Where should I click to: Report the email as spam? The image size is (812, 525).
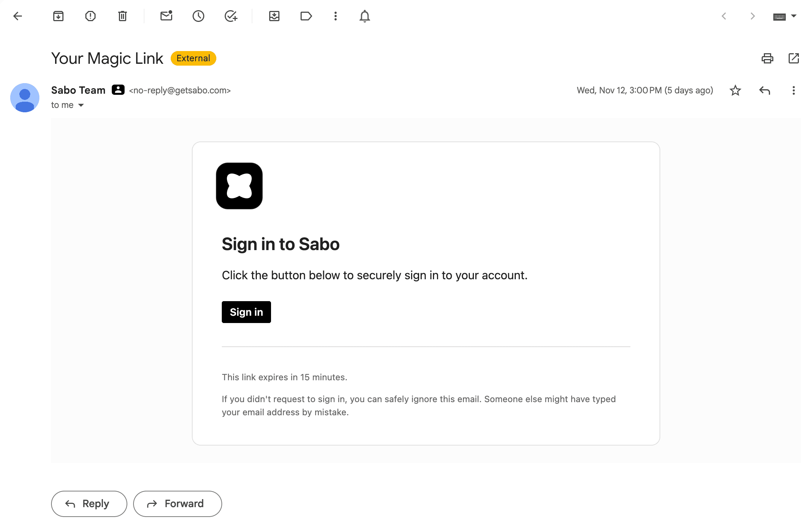pos(90,16)
